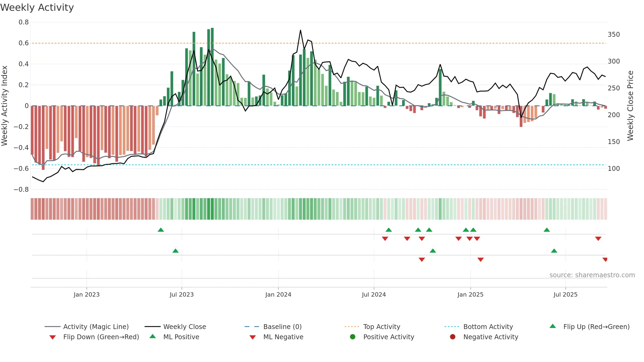
Task: Toggle Weekly Close legend entry
Action: [x=175, y=327]
